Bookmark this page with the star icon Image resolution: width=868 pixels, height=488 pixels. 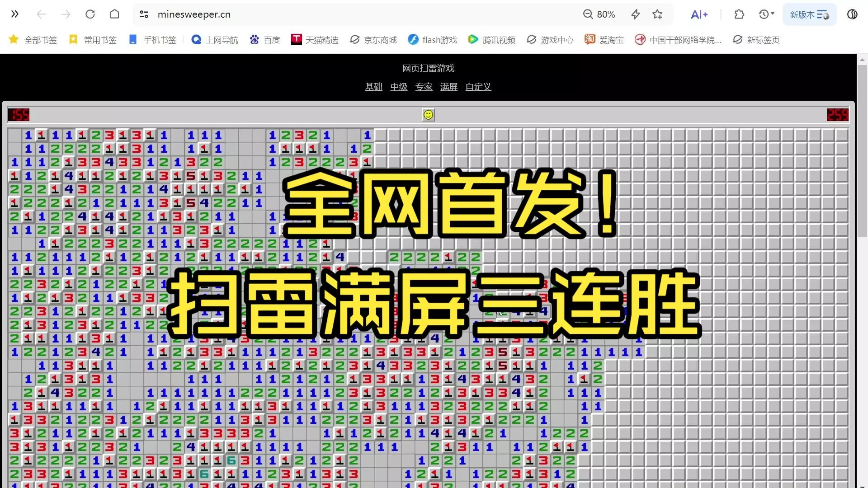click(657, 14)
